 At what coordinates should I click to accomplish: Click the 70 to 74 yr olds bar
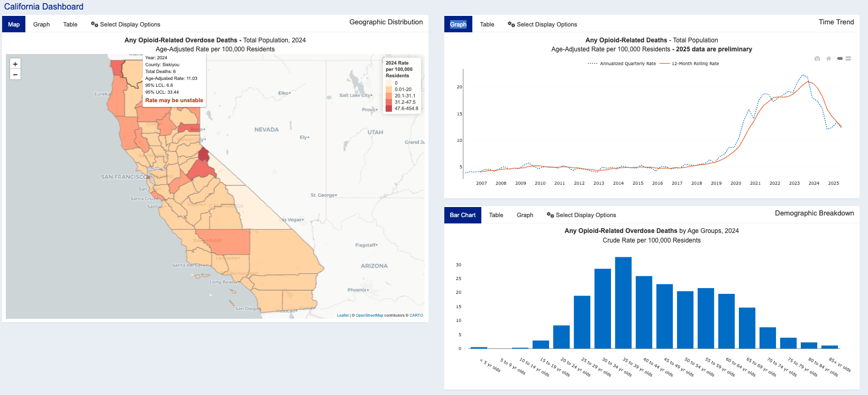click(x=768, y=338)
